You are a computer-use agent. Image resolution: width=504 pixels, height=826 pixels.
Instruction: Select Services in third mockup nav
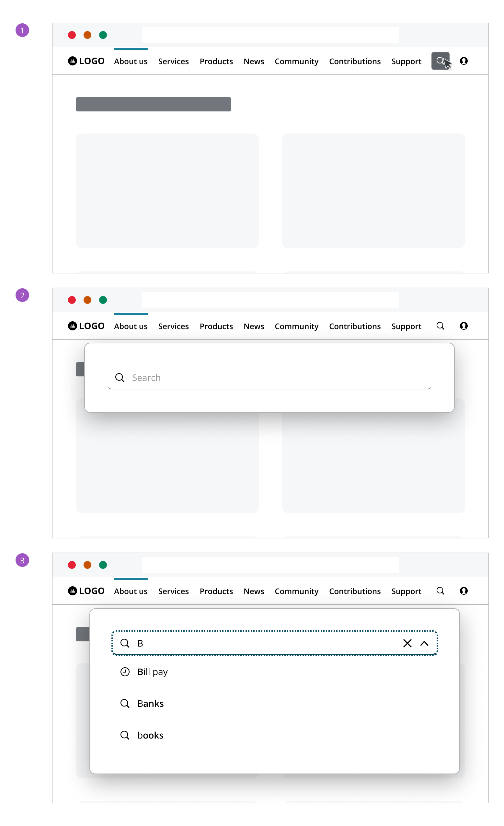click(173, 591)
